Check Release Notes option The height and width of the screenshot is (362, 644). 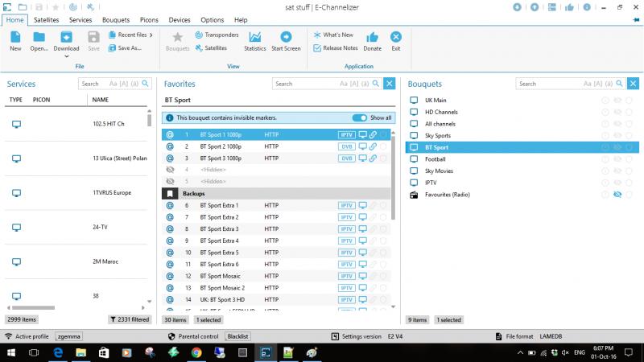tap(336, 48)
